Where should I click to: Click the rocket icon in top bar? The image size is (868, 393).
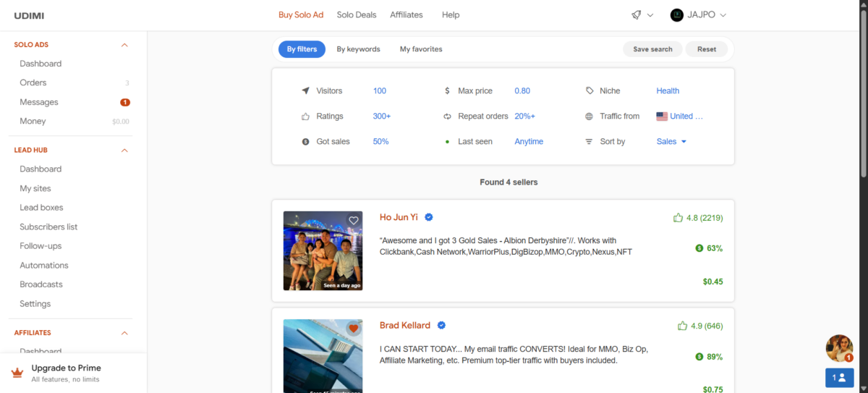coord(637,14)
